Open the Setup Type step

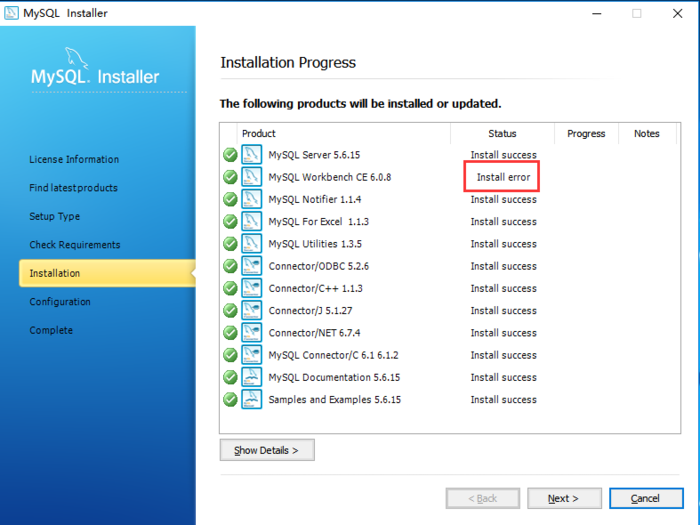(54, 217)
